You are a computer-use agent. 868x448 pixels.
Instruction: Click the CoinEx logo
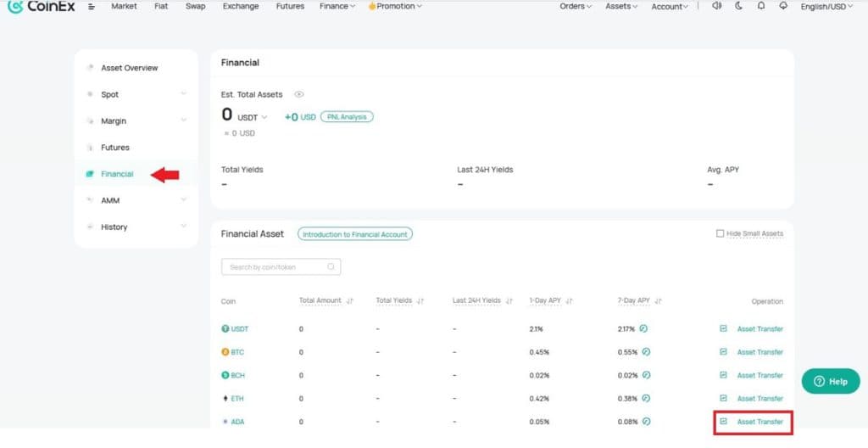41,7
